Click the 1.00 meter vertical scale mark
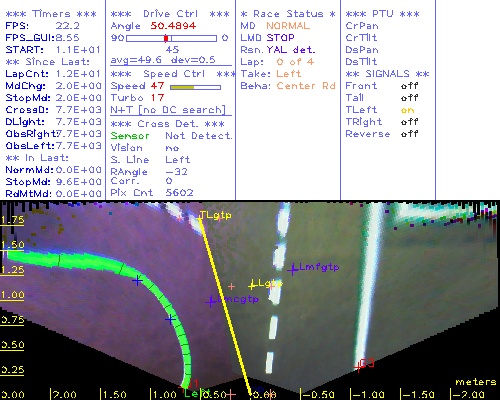The image size is (500, 400). pos(12,295)
